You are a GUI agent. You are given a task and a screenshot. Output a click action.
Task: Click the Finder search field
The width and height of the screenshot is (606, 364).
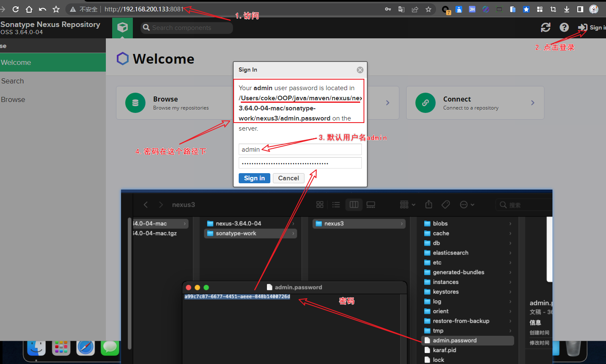(524, 205)
